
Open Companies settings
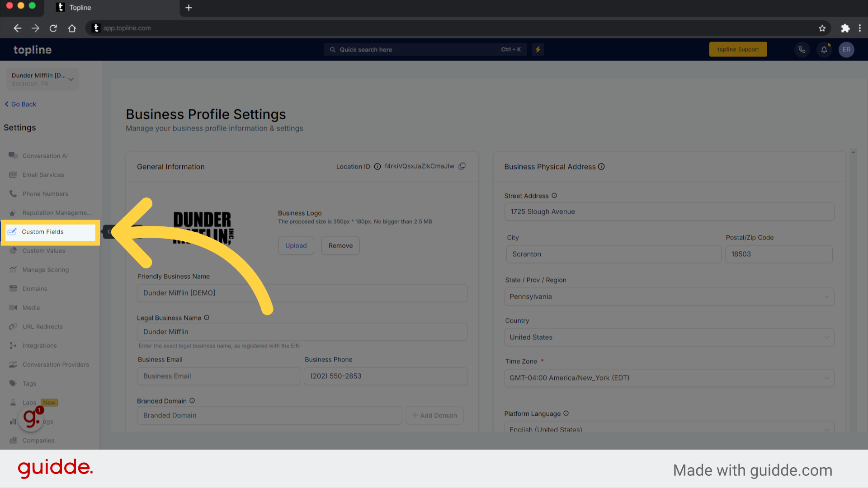click(38, 441)
